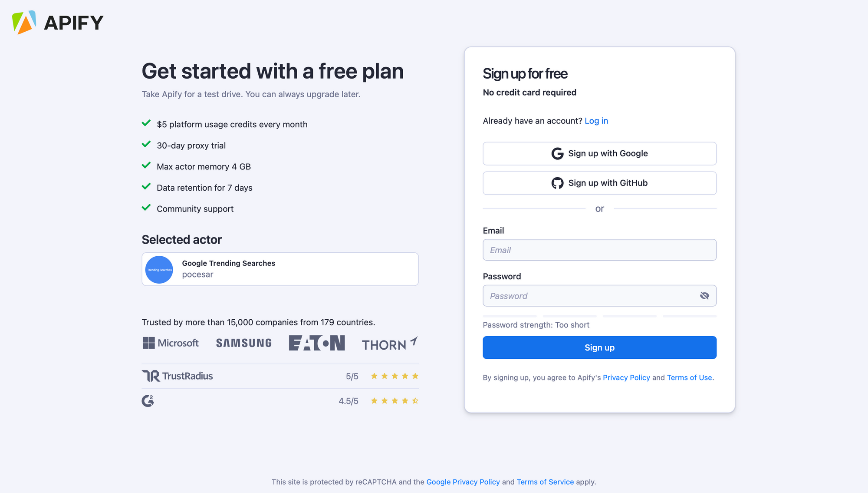The width and height of the screenshot is (868, 493).
Task: Click the G2 logo icon
Action: pyautogui.click(x=148, y=400)
